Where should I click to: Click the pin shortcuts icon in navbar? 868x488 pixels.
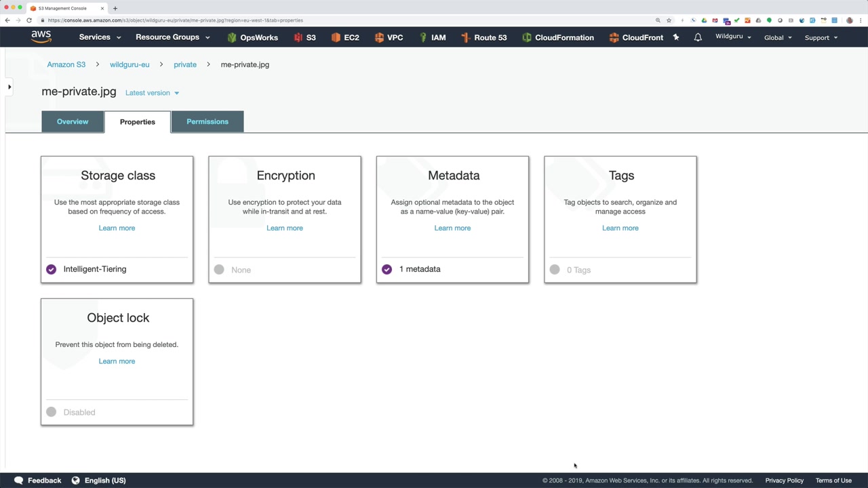tap(676, 37)
